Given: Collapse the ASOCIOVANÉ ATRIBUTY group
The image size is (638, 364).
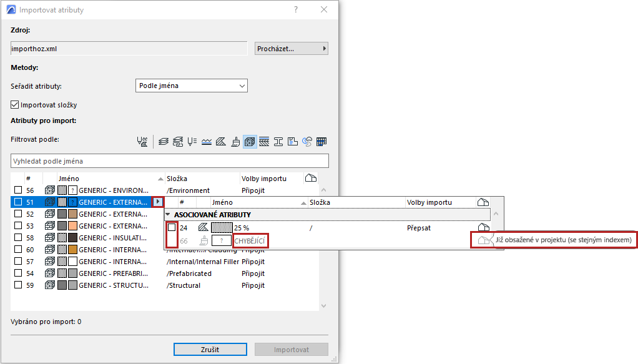Looking at the screenshot, I should coord(168,214).
